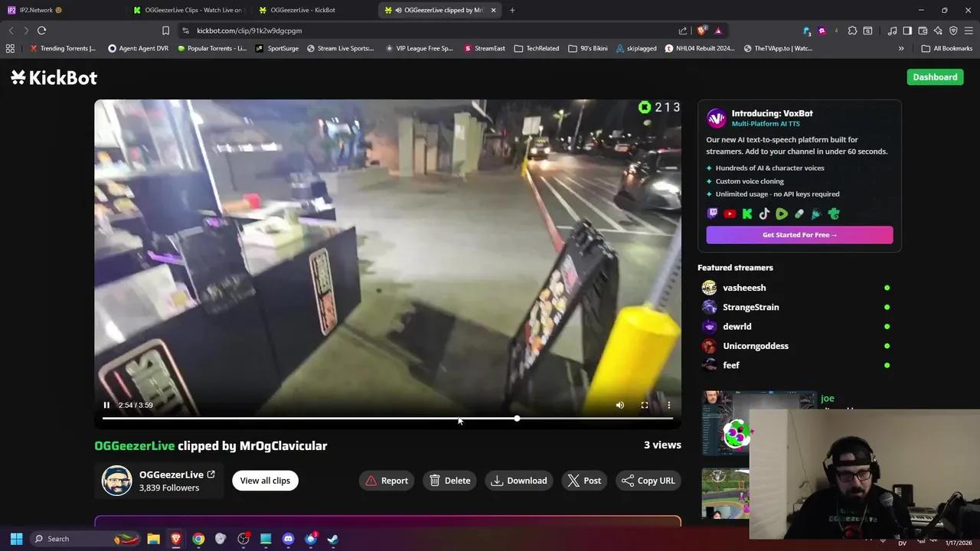This screenshot has width=980, height=551.
Task: Click the OGGeezerLive name in clip title
Action: (135, 445)
